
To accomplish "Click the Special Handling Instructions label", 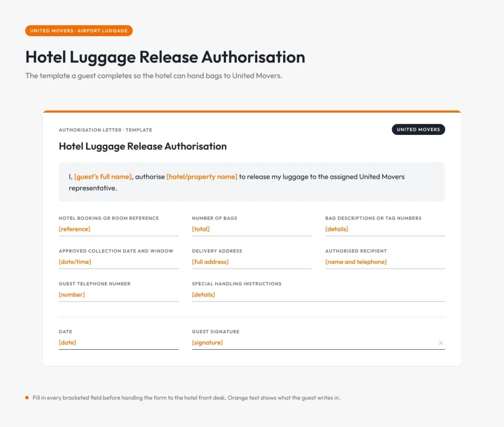I will coord(237,284).
